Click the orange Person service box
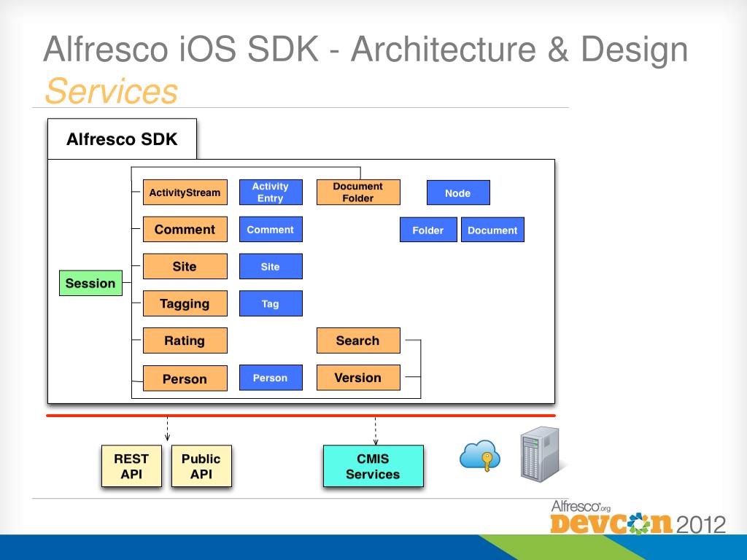 click(x=185, y=378)
